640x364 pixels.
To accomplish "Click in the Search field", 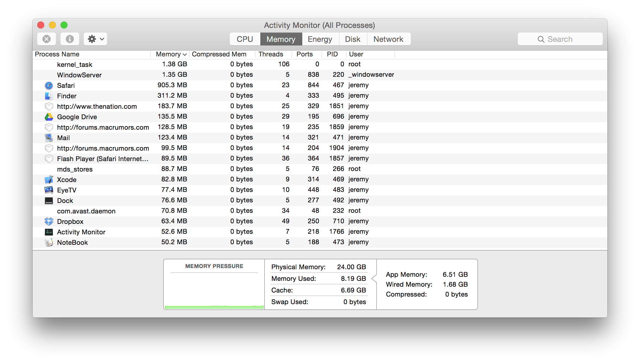I will pyautogui.click(x=560, y=39).
